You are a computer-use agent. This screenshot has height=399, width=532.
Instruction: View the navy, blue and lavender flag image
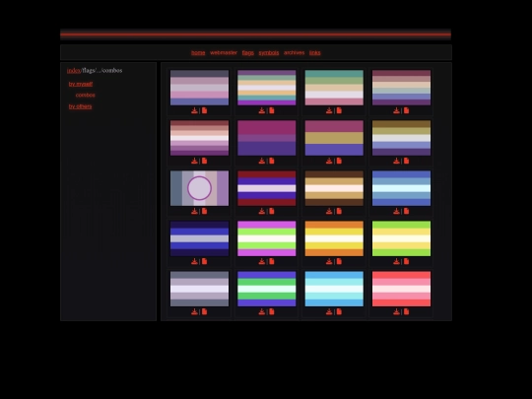(x=199, y=238)
